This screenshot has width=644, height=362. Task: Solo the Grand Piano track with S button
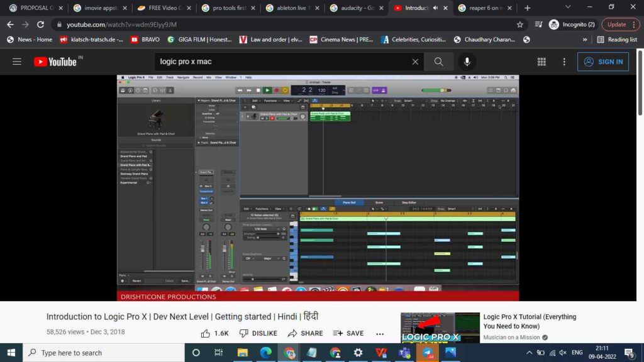[x=267, y=119]
